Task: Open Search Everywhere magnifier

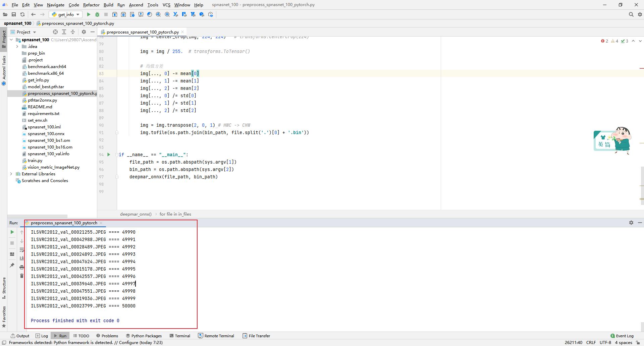Action: pyautogui.click(x=631, y=14)
